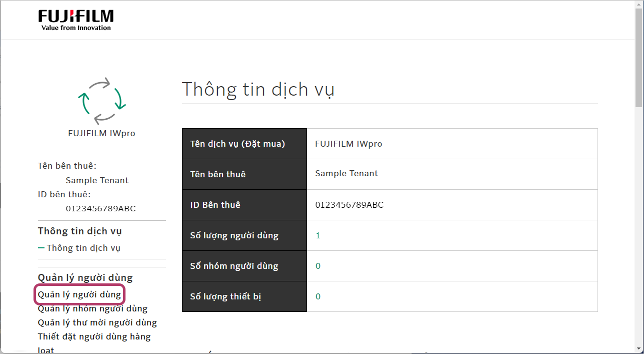Open Thông tin dịch vụ sidebar link
644x354 pixels.
(83, 248)
